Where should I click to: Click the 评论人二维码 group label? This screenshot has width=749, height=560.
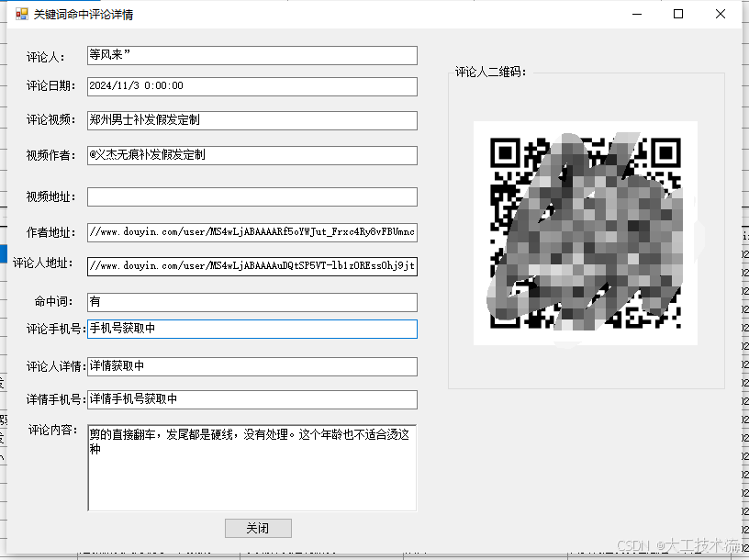click(x=490, y=73)
